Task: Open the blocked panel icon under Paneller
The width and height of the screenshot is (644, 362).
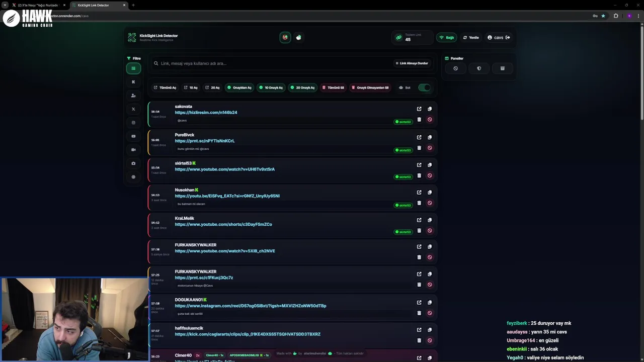Action: point(455,68)
